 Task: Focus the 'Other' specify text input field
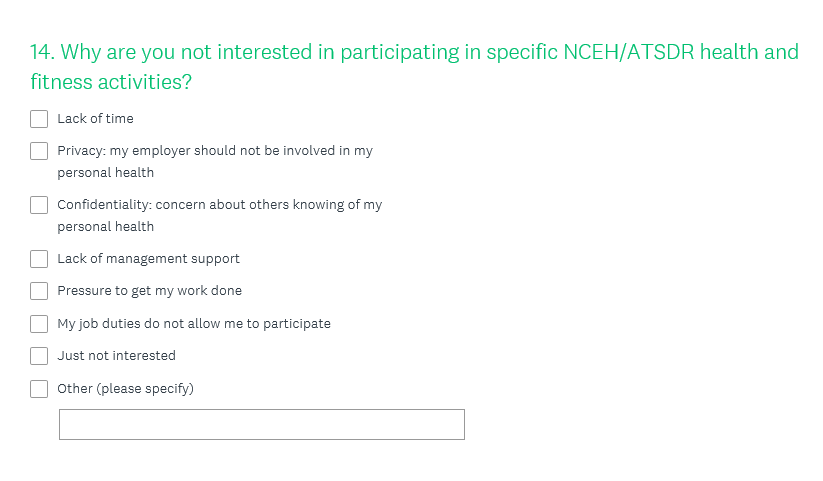coord(262,424)
